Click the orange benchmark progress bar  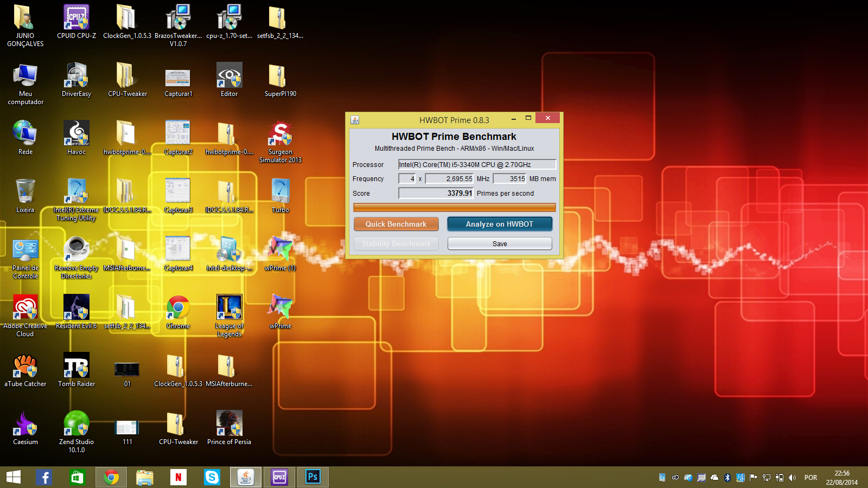(x=455, y=207)
